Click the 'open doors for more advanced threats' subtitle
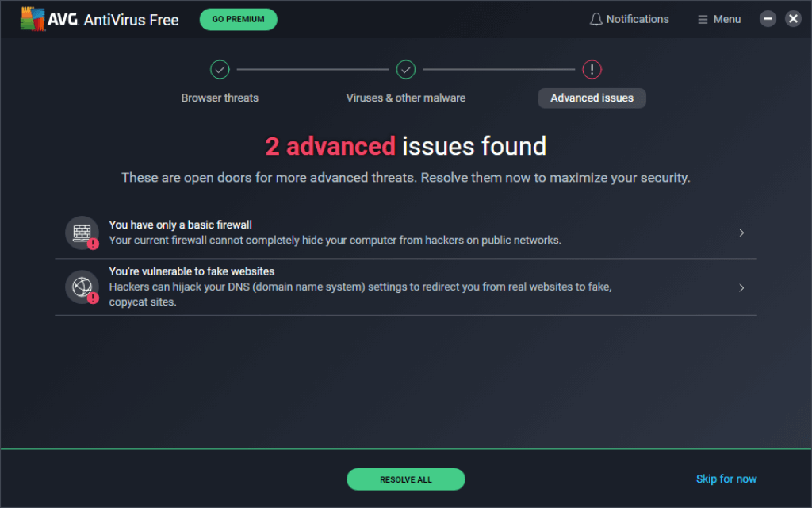The image size is (812, 508). click(x=406, y=178)
